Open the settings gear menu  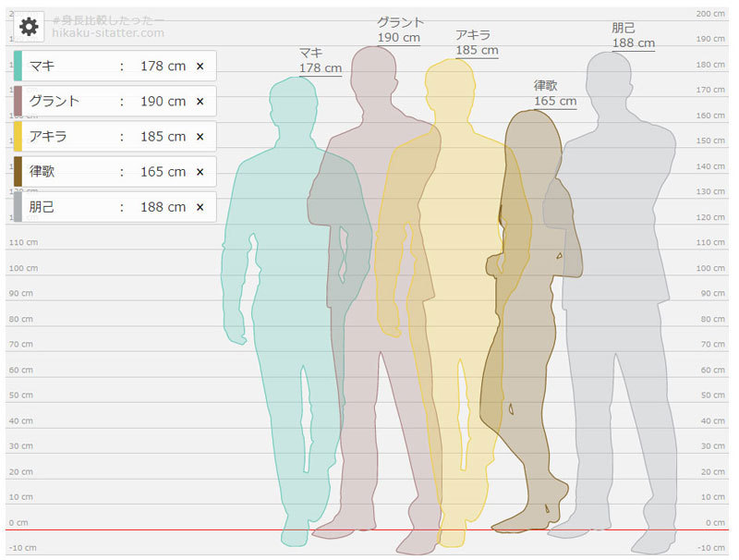(x=30, y=27)
